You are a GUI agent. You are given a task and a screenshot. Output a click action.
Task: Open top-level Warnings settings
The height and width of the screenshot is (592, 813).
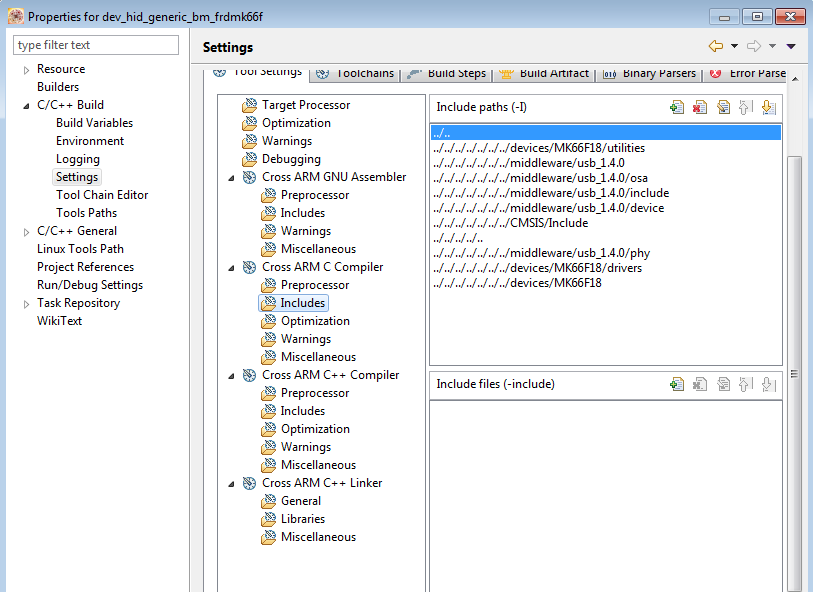coord(287,141)
